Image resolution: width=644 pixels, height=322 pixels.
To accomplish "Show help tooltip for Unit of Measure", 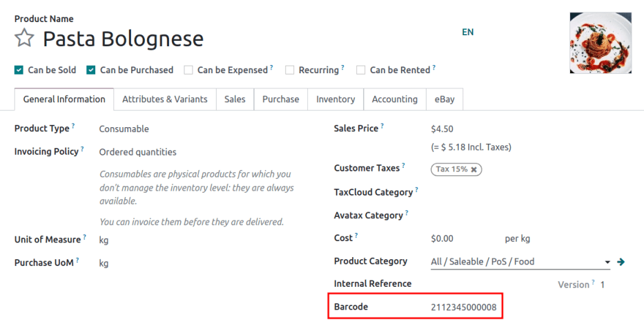I will pyautogui.click(x=84, y=238).
